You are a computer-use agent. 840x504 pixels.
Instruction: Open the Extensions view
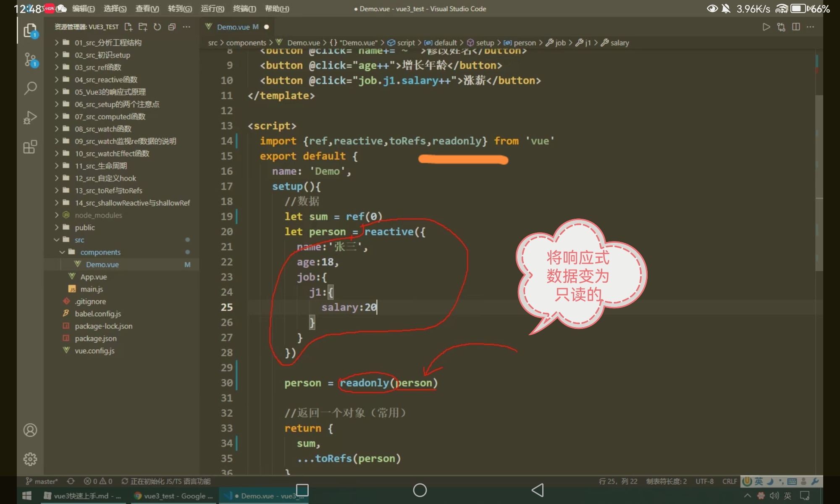[x=30, y=147]
